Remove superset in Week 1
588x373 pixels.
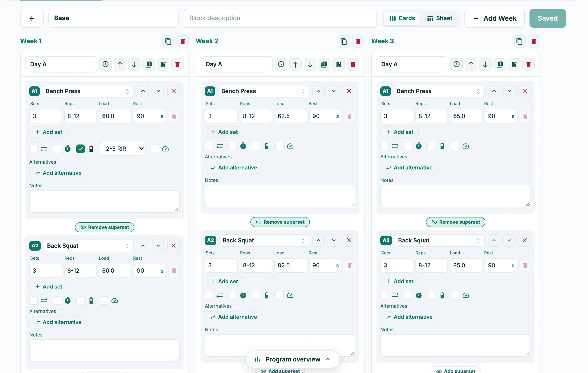(x=105, y=227)
